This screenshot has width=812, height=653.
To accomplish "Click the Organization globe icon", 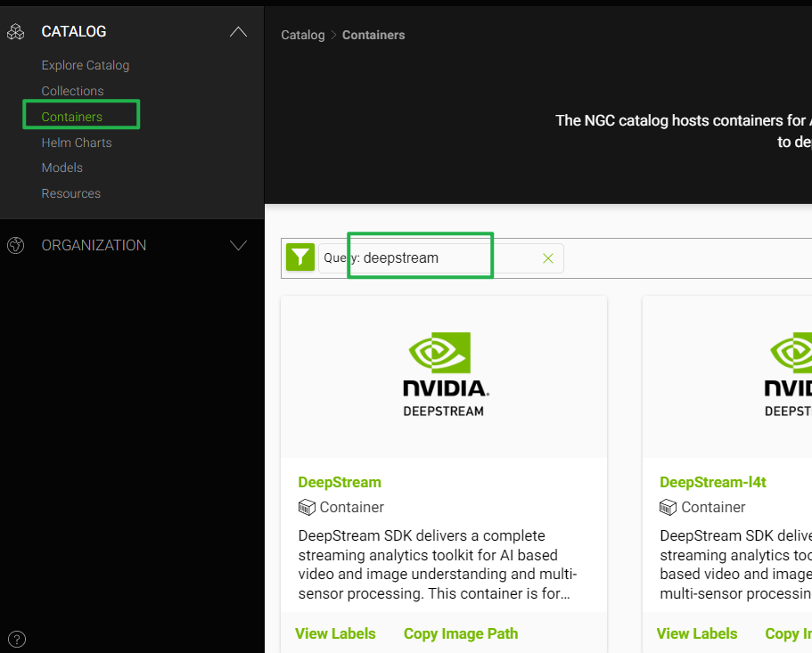I will (x=15, y=245).
